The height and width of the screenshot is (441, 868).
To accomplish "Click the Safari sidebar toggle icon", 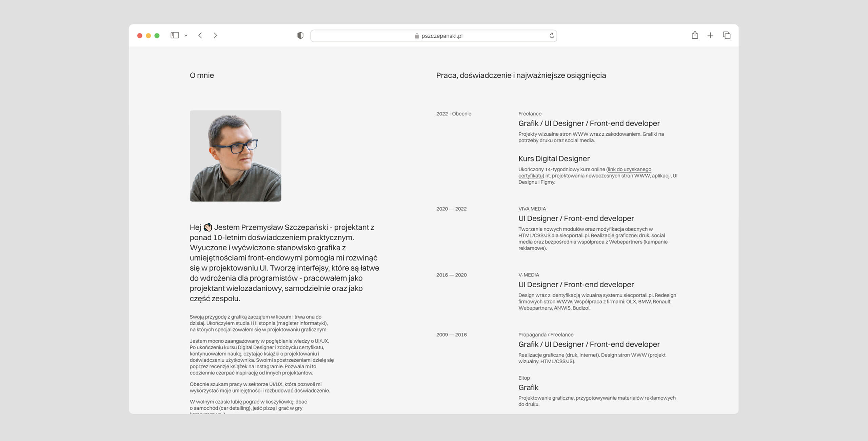I will tap(175, 35).
